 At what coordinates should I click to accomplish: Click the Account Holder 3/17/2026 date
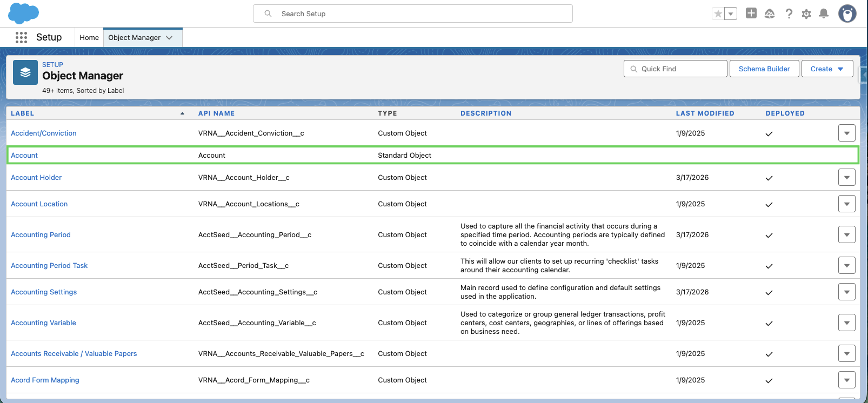click(x=692, y=178)
